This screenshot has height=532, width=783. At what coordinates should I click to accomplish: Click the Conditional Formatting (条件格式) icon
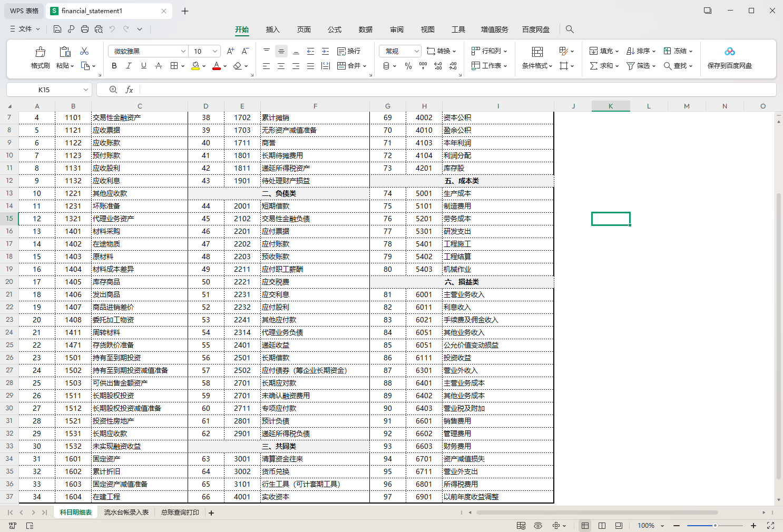click(537, 52)
